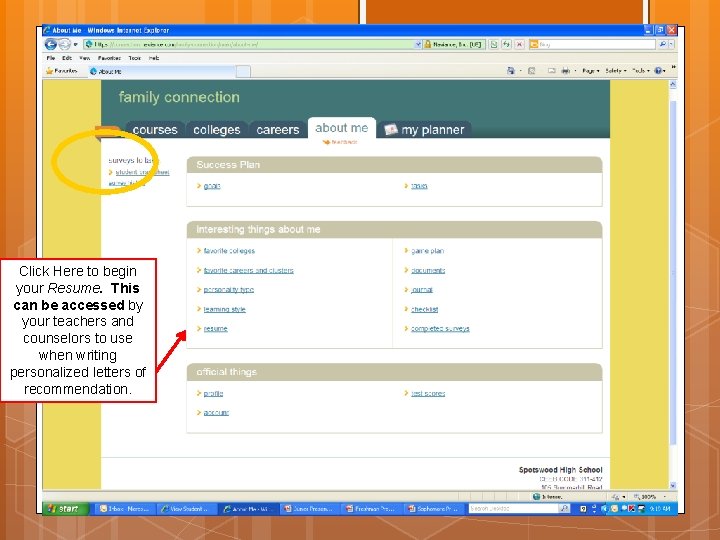Image resolution: width=720 pixels, height=540 pixels.
Task: Open the Help menu
Action: [154, 58]
